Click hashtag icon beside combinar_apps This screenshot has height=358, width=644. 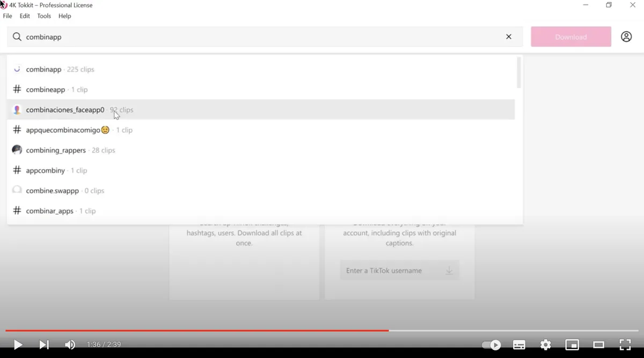(17, 211)
